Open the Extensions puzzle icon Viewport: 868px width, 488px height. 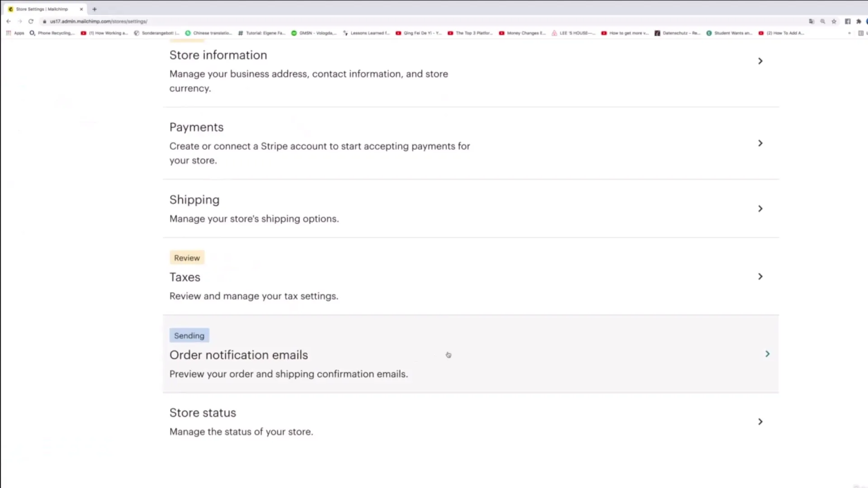[x=859, y=21]
